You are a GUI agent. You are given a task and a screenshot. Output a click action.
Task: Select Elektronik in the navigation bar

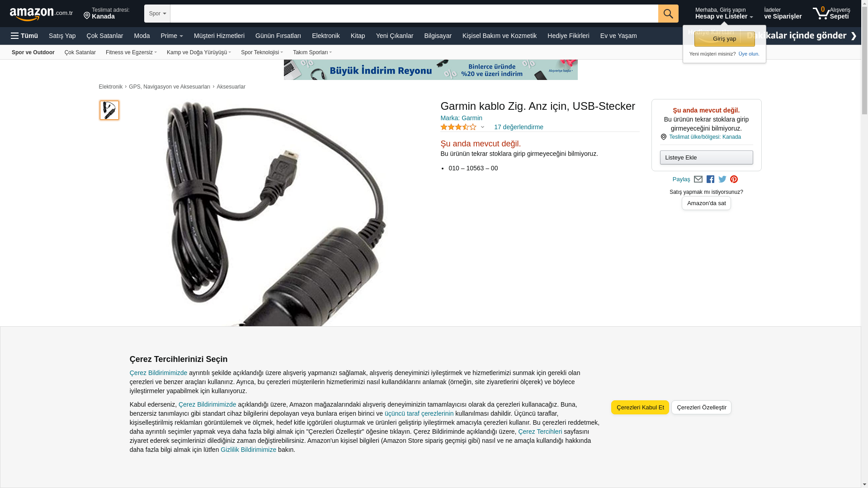[325, 36]
